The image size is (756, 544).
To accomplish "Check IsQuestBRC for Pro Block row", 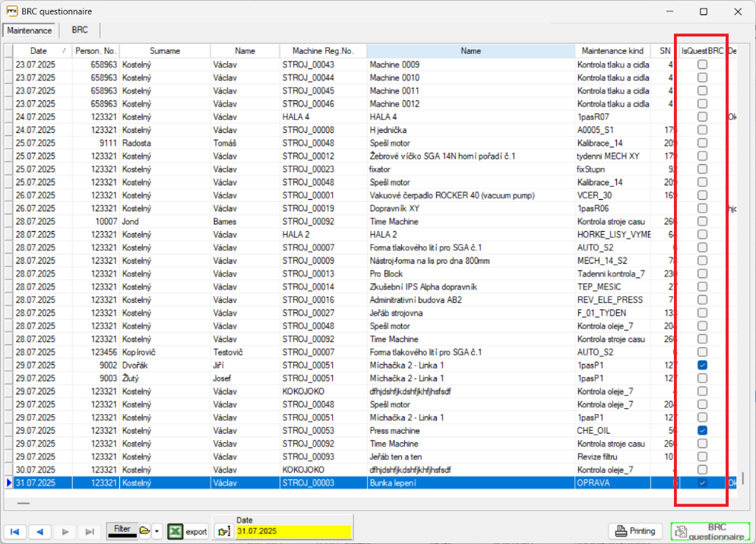I will coord(703,274).
